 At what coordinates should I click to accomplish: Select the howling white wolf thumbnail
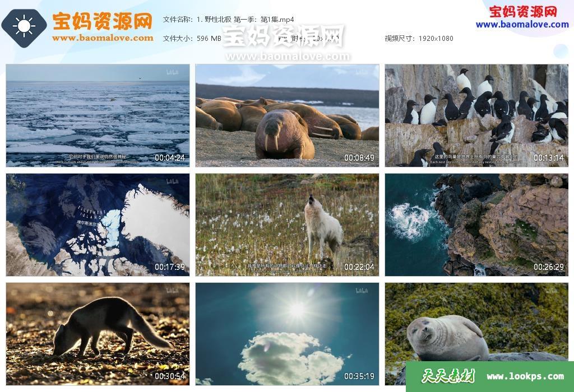pyautogui.click(x=287, y=225)
